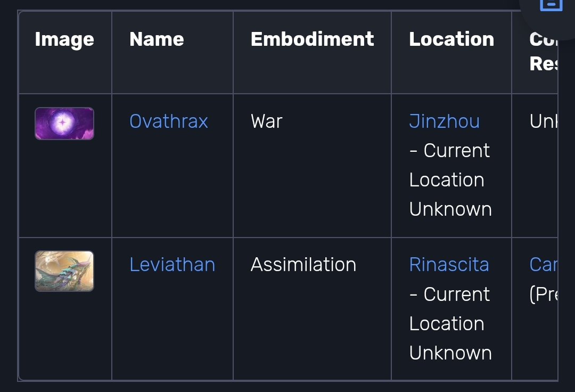Click Current Location Unknown text under Rinascita
575x392 pixels.
[450, 323]
